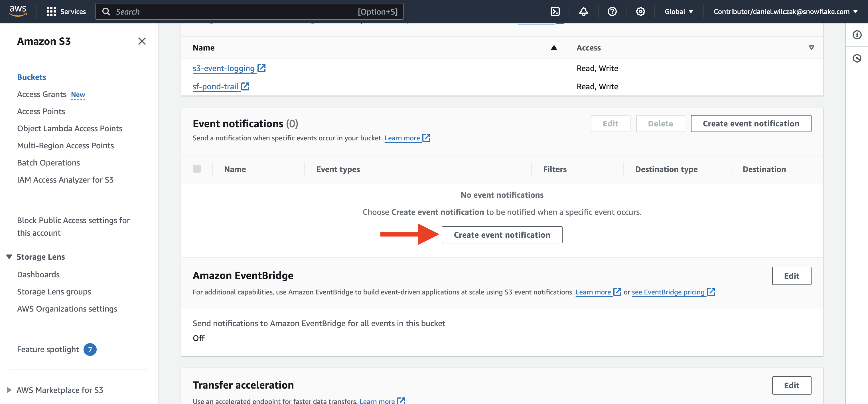This screenshot has height=404, width=868.
Task: Open the account user dropdown menu
Action: [x=785, y=11]
